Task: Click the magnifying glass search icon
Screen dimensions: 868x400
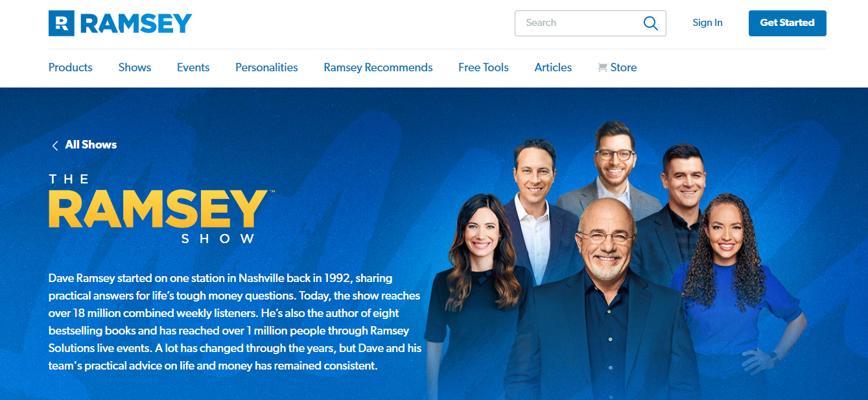Action: pos(650,23)
